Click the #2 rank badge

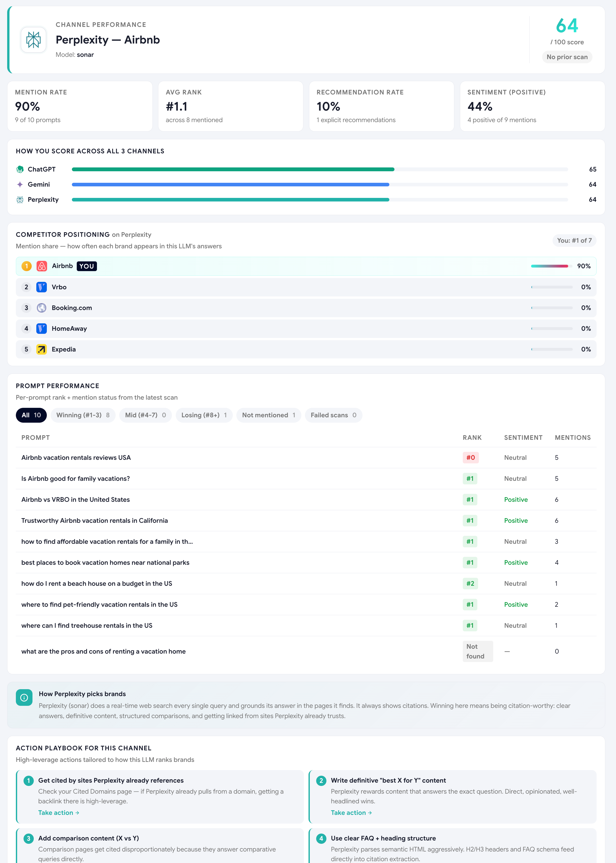click(x=470, y=584)
